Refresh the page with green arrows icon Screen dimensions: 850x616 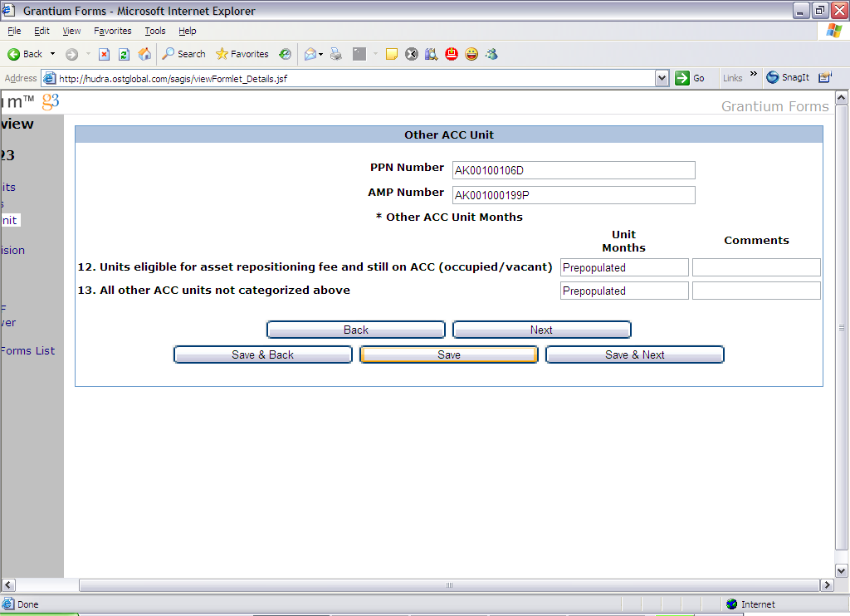point(125,54)
